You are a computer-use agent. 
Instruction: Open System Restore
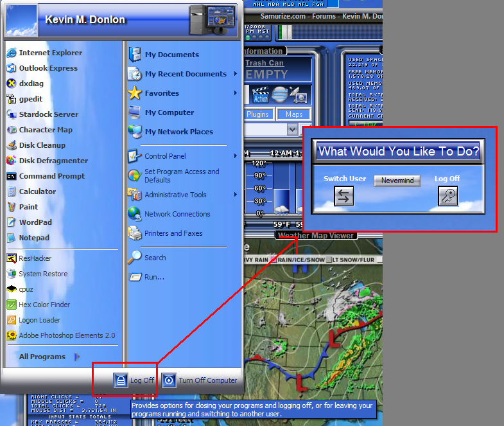coord(37,274)
